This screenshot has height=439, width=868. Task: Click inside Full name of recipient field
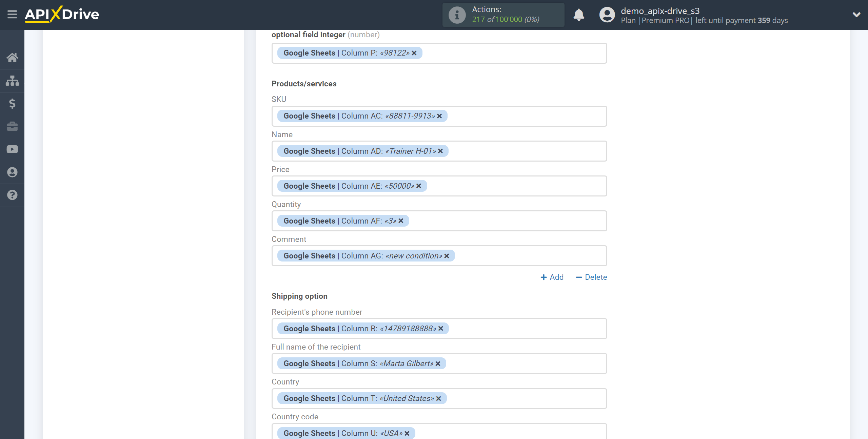(439, 363)
